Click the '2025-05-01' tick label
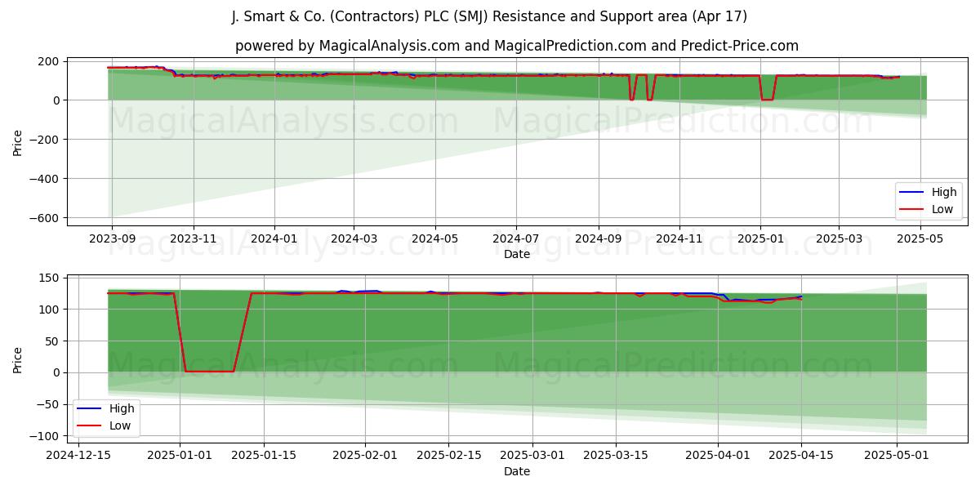 896,454
